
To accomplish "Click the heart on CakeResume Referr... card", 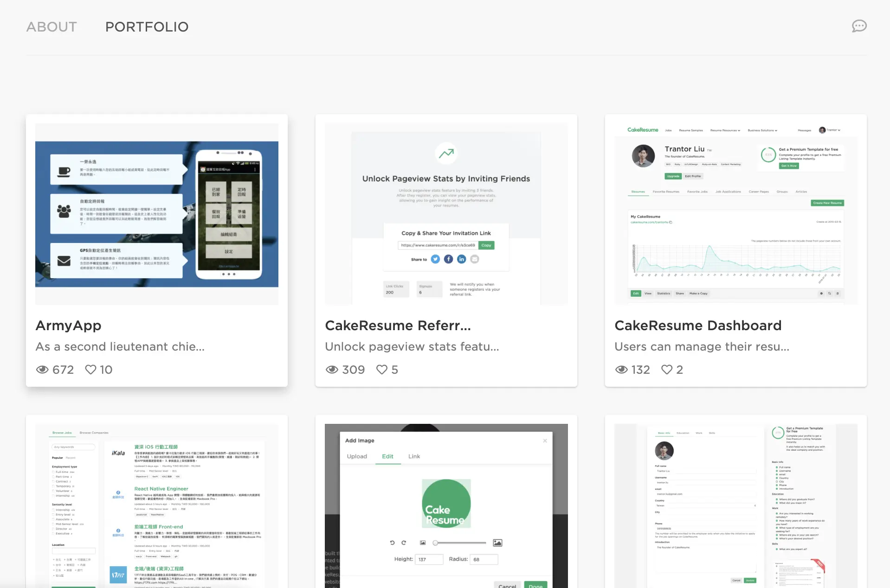I will tap(381, 370).
